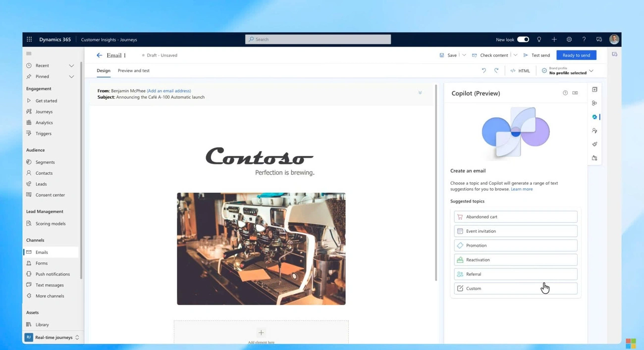This screenshot has width=644, height=350.
Task: Click the Ready to send button
Action: (576, 55)
